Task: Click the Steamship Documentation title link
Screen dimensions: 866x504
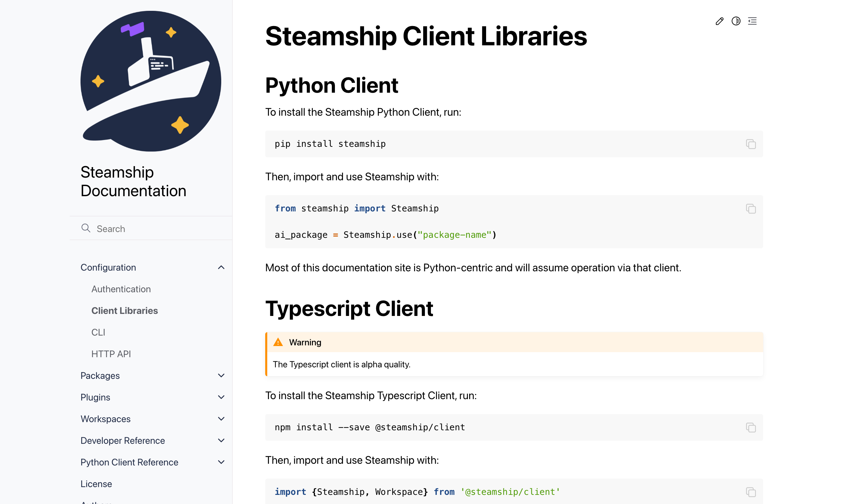Action: (x=133, y=181)
